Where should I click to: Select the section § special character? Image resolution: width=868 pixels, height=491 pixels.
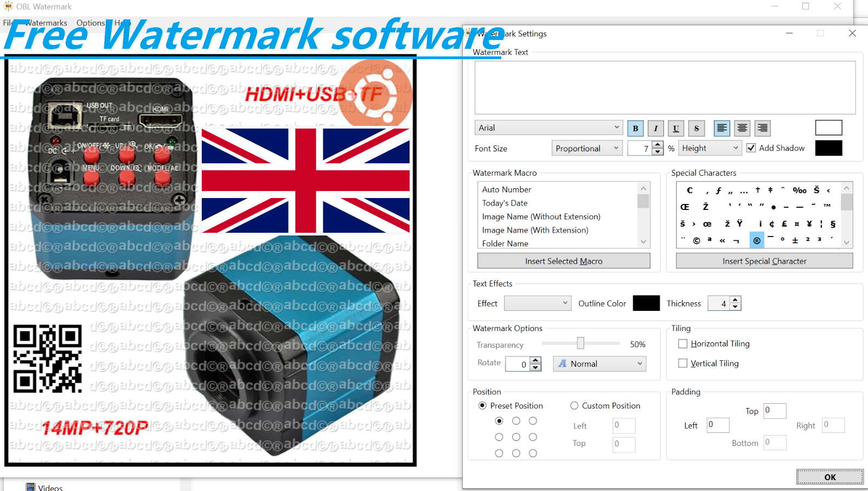click(833, 224)
